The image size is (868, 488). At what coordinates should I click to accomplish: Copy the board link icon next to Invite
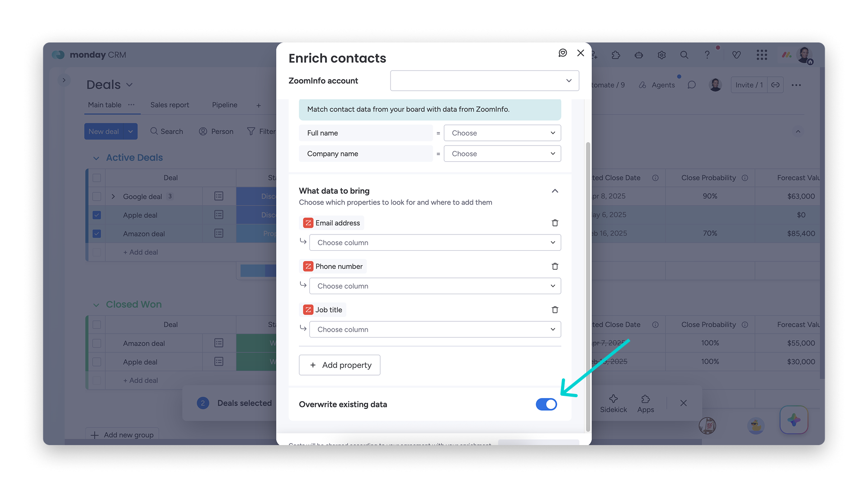point(775,85)
